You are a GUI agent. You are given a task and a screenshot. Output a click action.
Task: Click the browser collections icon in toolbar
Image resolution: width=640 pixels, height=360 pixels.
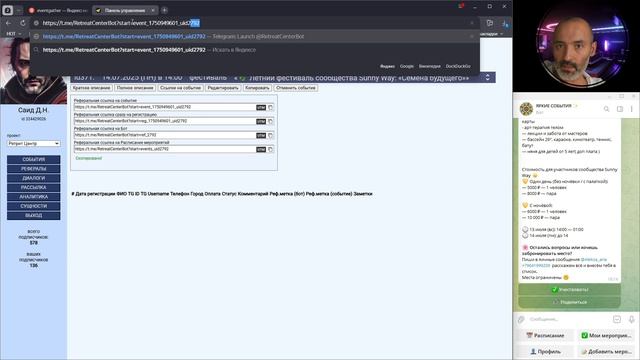click(x=490, y=23)
